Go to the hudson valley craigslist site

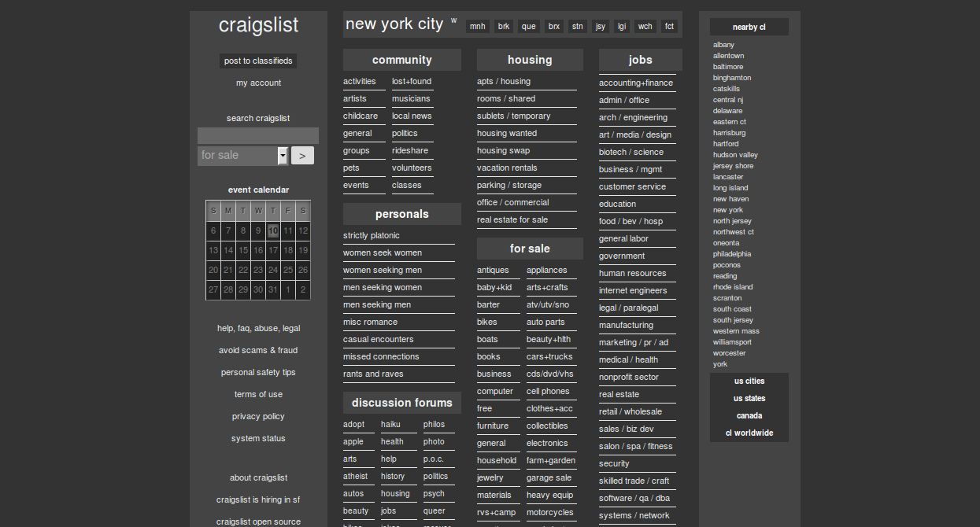tap(735, 155)
